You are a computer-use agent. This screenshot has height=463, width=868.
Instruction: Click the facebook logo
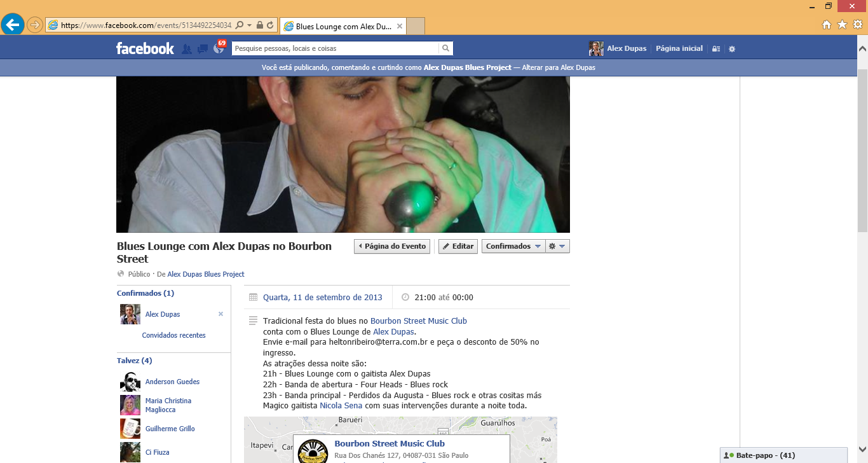pyautogui.click(x=145, y=48)
